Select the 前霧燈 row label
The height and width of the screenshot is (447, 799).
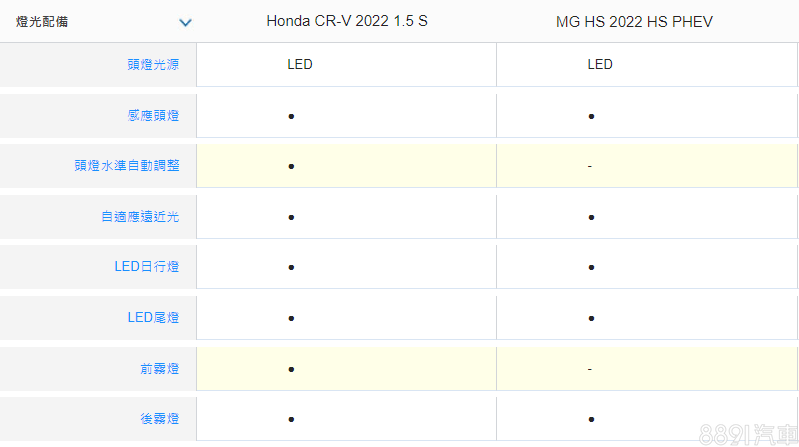[x=159, y=368]
